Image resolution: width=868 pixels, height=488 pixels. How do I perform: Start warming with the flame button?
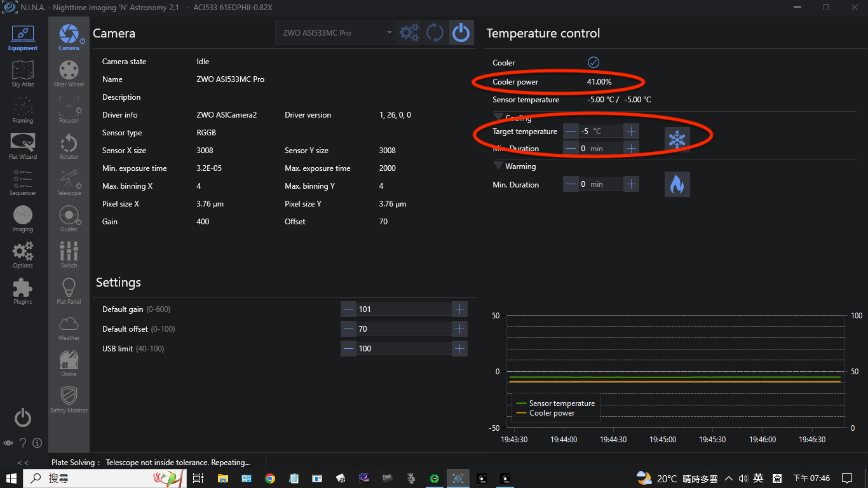coord(677,184)
